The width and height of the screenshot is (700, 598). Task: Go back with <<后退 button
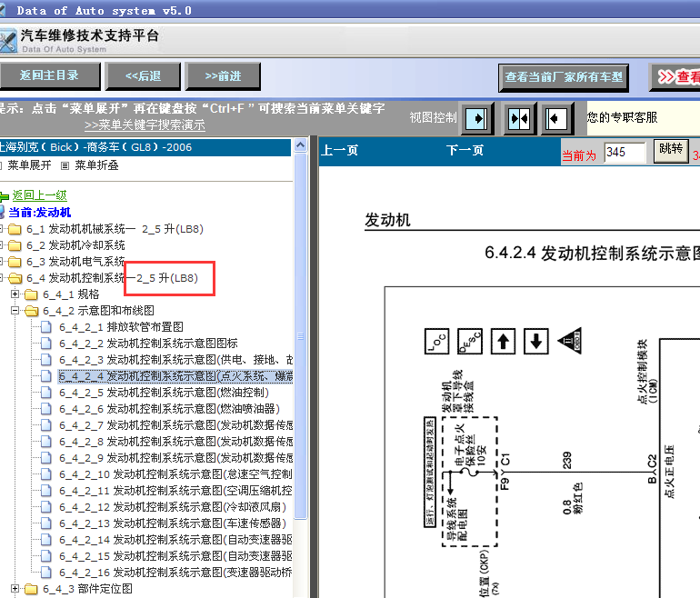coord(143,75)
